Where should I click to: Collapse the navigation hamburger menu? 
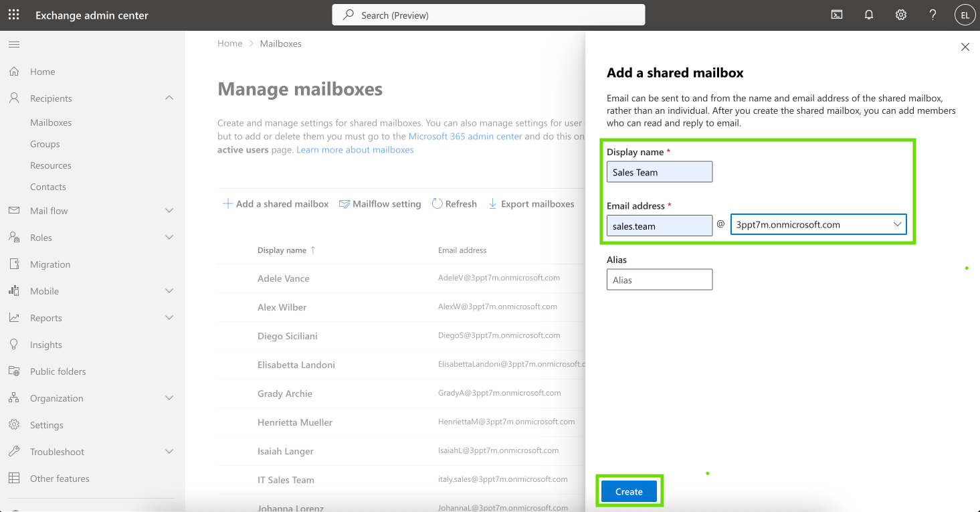point(14,45)
